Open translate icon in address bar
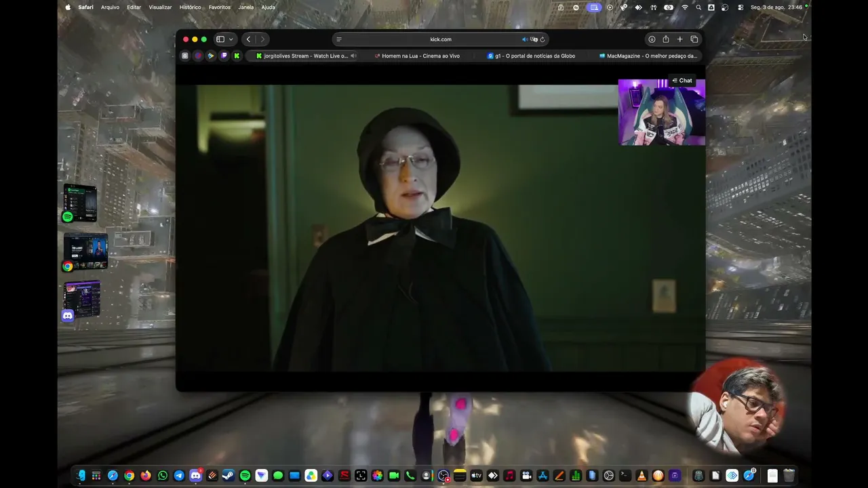Viewport: 868px width, 488px height. (534, 39)
